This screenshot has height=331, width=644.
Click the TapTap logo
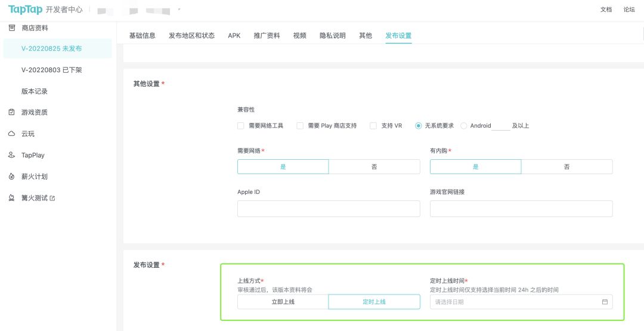click(25, 10)
